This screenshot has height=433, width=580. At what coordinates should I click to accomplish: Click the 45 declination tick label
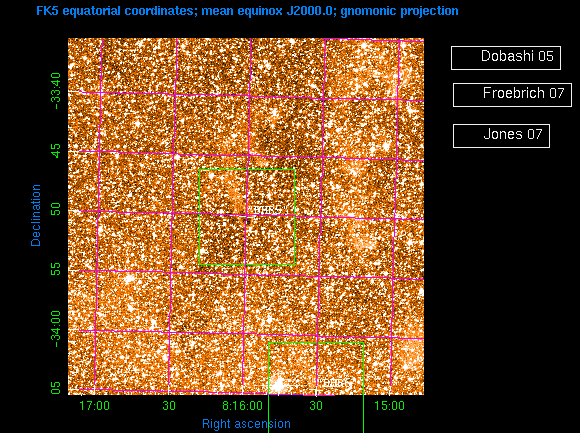(x=55, y=150)
